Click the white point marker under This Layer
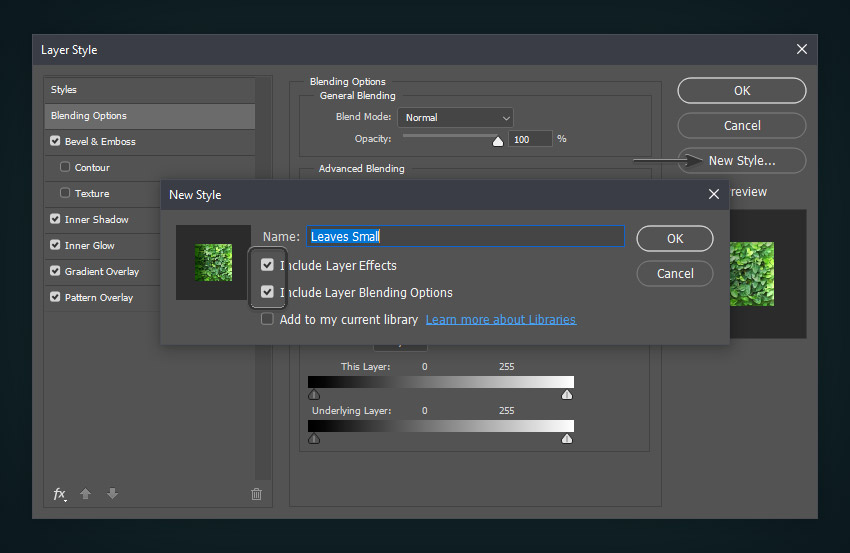Screen dimensions: 850x553 [567, 394]
